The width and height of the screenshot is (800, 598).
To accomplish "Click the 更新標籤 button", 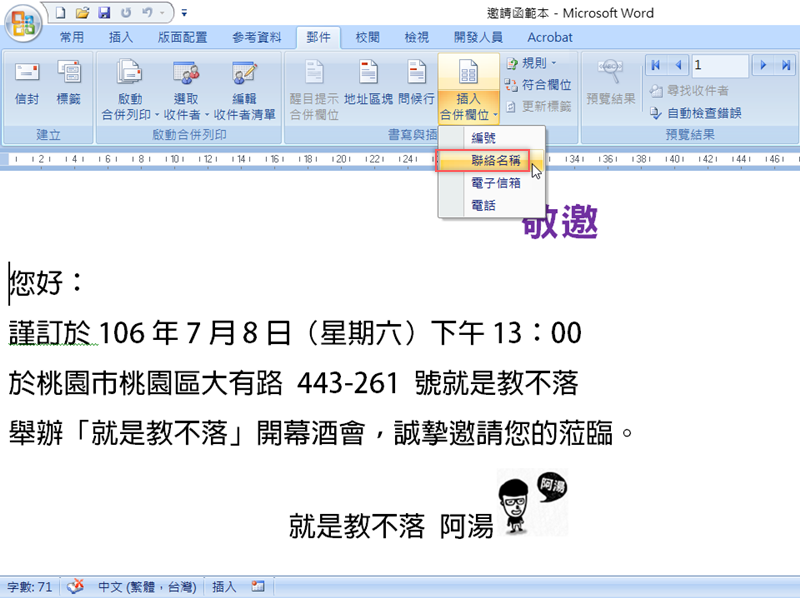I will 539,106.
